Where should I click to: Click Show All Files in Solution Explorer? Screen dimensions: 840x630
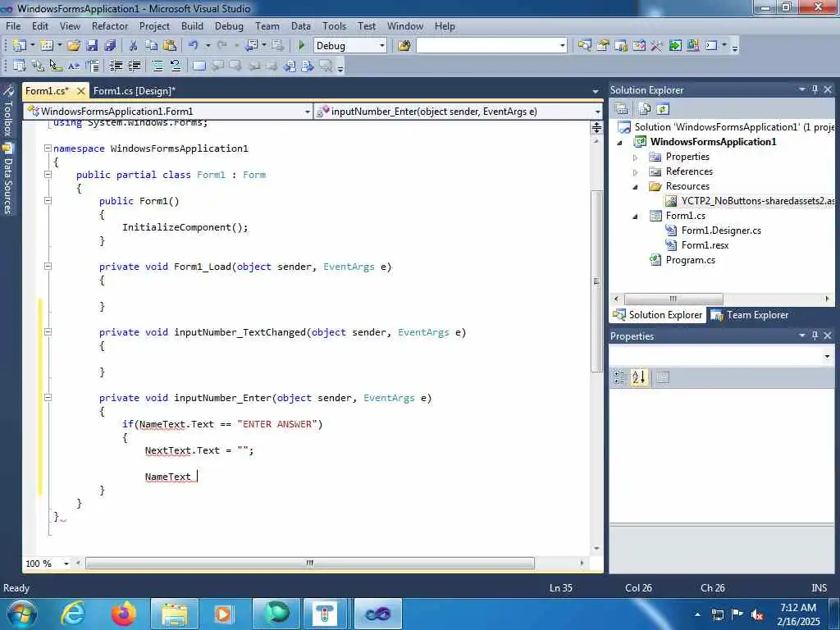[645, 109]
